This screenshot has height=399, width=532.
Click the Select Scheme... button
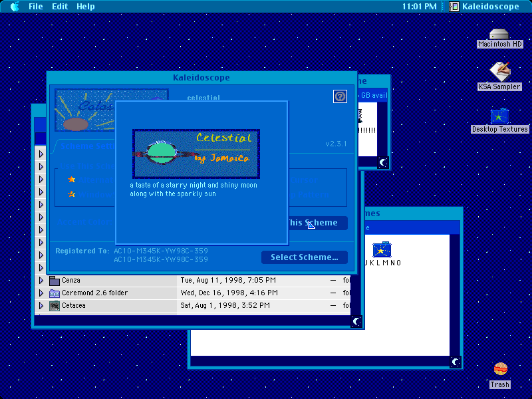click(305, 257)
